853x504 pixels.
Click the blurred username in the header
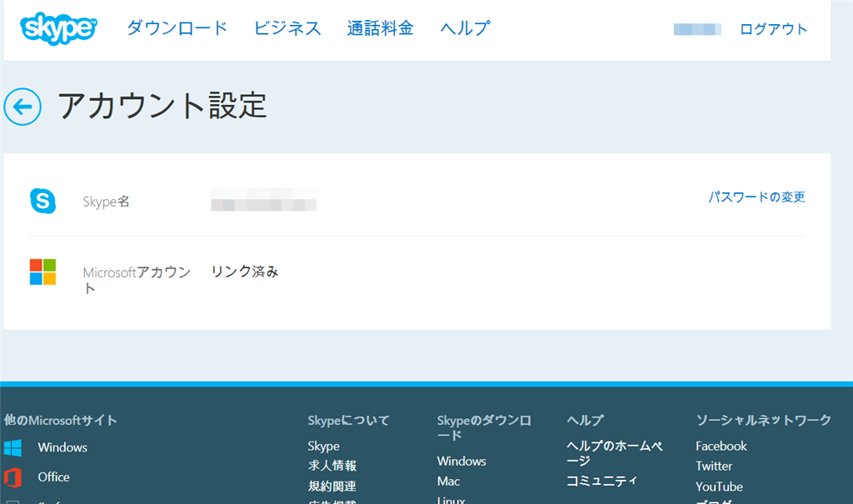coord(697,29)
